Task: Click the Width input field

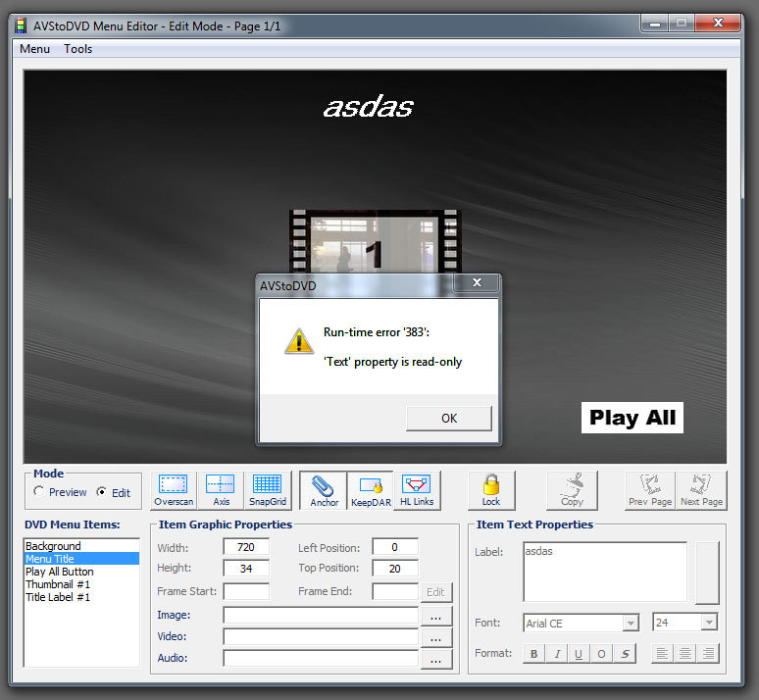Action: (x=246, y=547)
